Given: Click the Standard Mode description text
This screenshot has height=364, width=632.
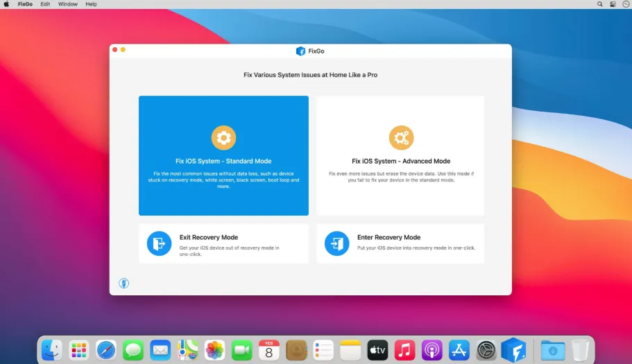Looking at the screenshot, I should [223, 180].
